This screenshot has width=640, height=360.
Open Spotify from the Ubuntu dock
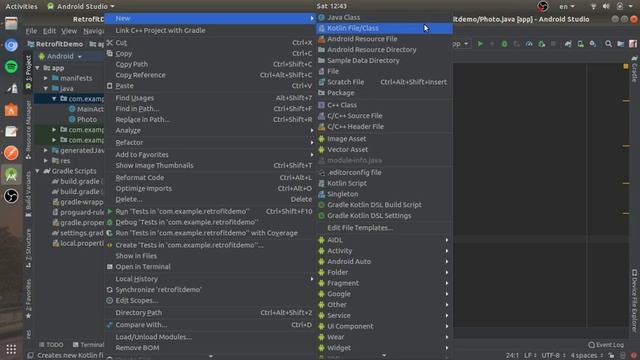tap(11, 67)
